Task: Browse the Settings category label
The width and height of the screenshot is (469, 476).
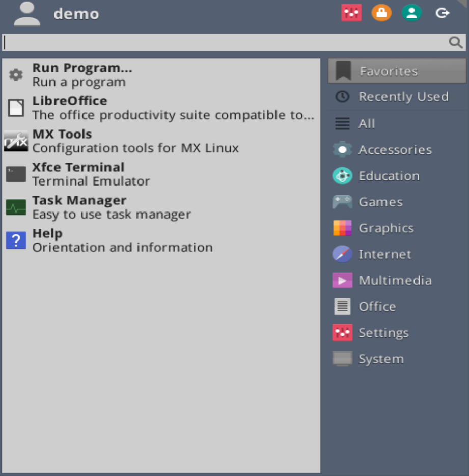Action: pyautogui.click(x=384, y=333)
